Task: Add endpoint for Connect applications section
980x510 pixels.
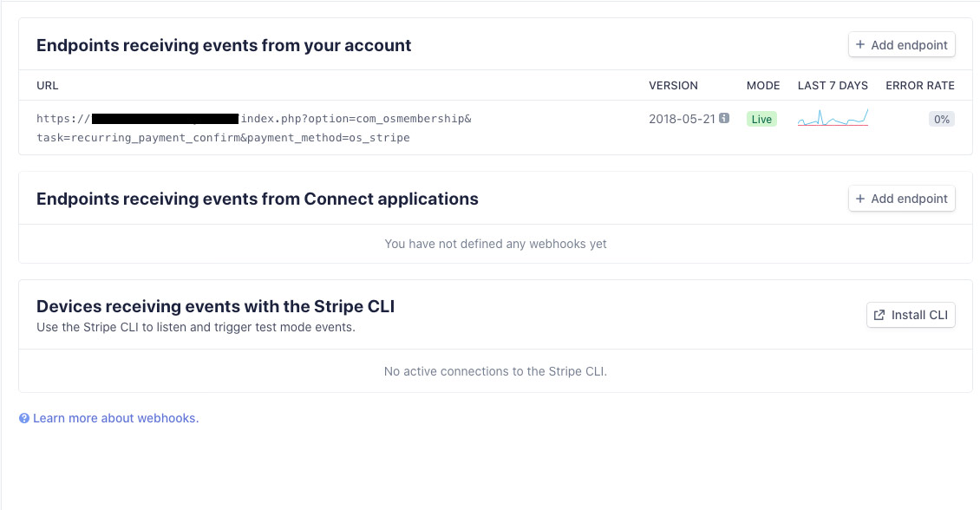Action: point(902,199)
